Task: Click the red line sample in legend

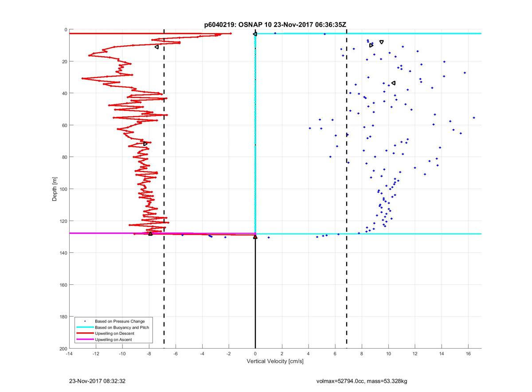Action: pyautogui.click(x=84, y=333)
